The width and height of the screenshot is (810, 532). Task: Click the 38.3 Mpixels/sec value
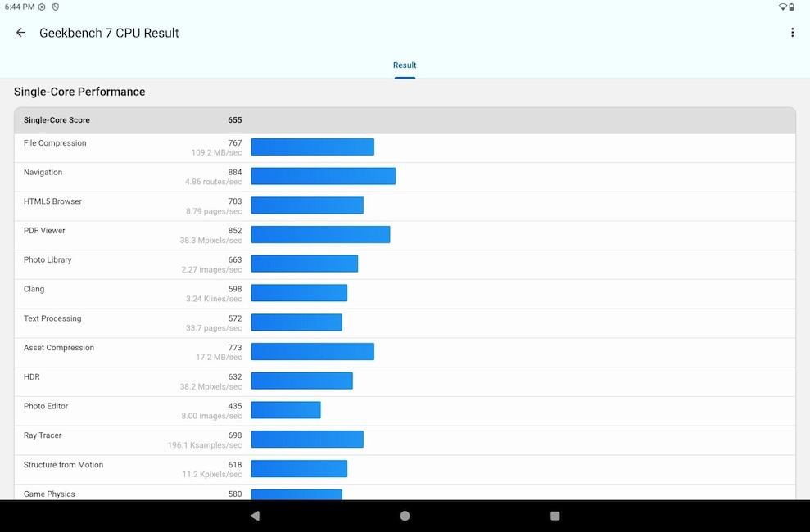(210, 241)
